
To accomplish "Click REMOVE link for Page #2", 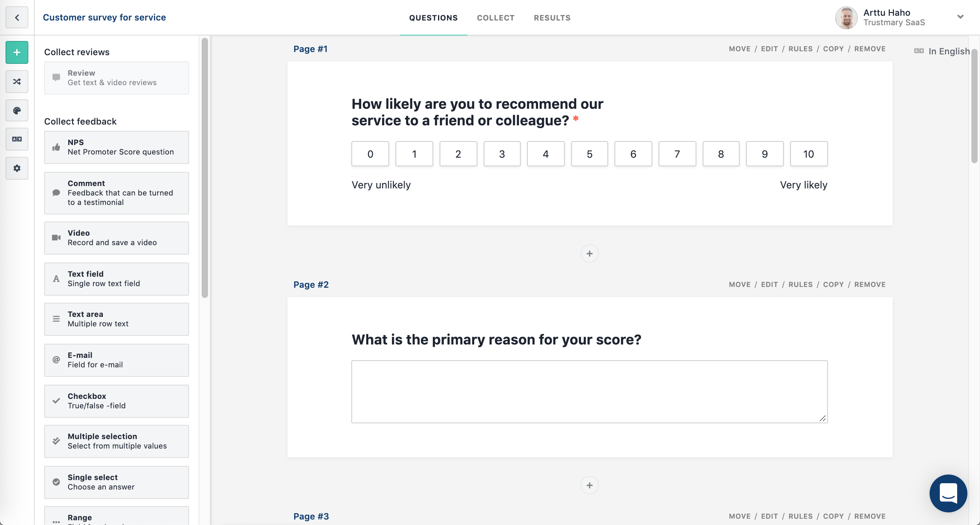I will pyautogui.click(x=870, y=285).
